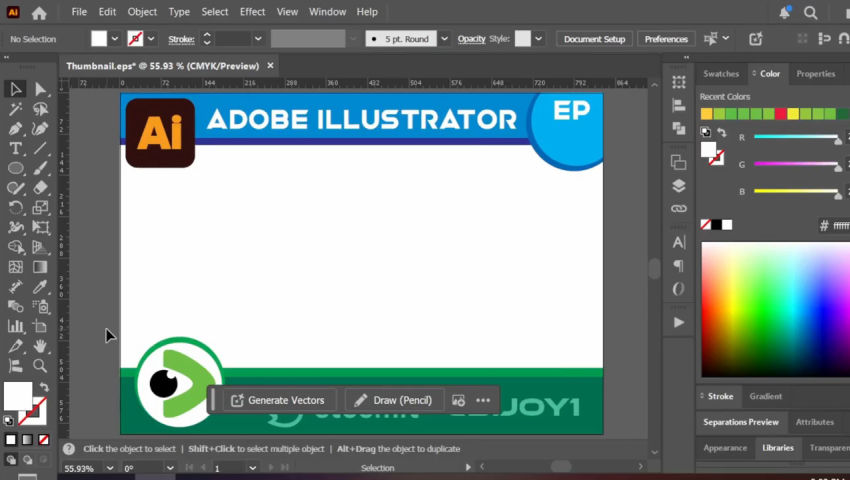
Task: Open the Layers panel icon
Action: (679, 185)
